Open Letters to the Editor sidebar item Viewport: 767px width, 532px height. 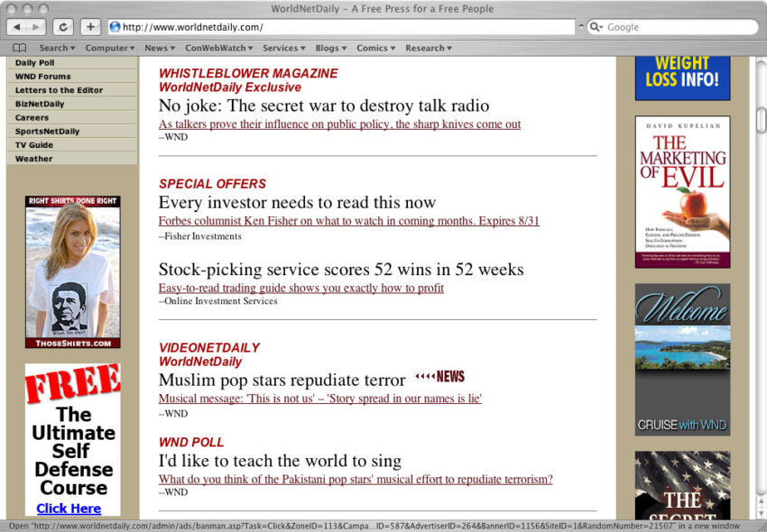click(72, 90)
